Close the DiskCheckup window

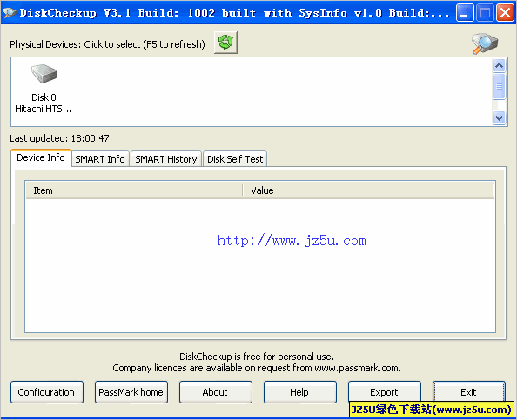pyautogui.click(x=505, y=13)
